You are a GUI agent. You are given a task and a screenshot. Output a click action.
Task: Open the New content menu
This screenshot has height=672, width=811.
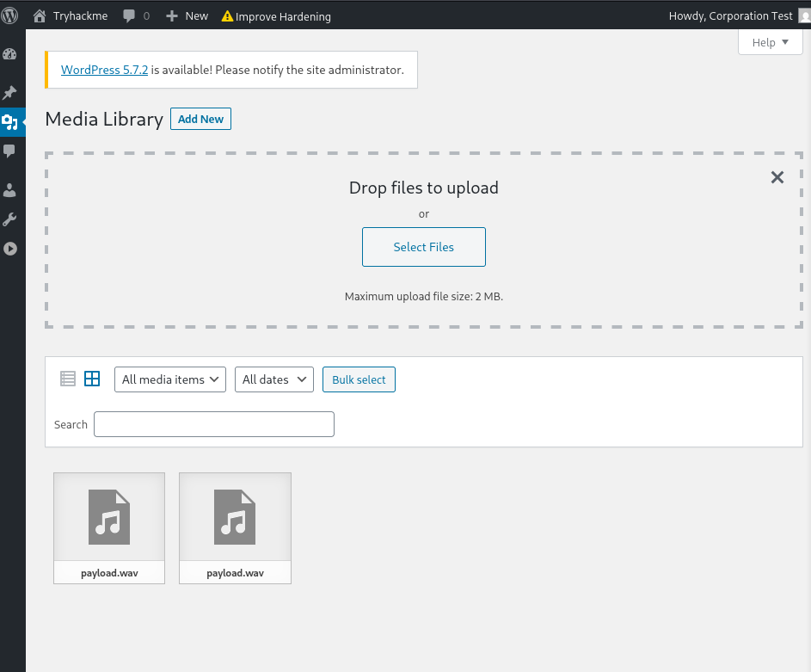tap(187, 15)
